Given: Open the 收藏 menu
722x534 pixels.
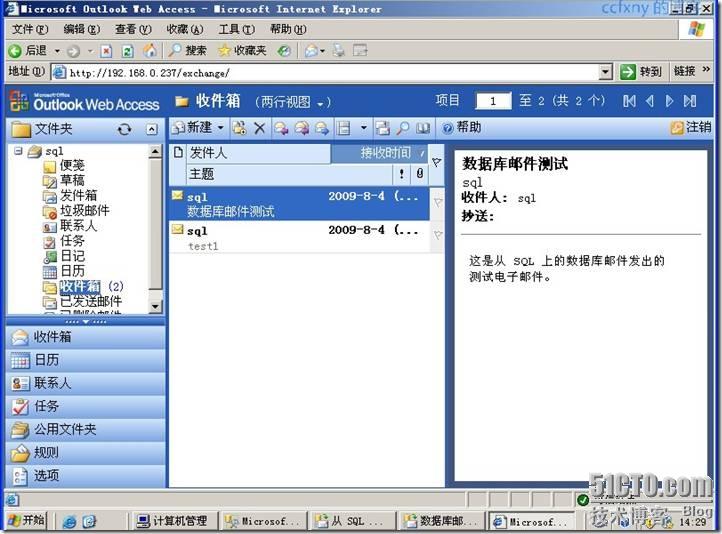Looking at the screenshot, I should coord(185,29).
